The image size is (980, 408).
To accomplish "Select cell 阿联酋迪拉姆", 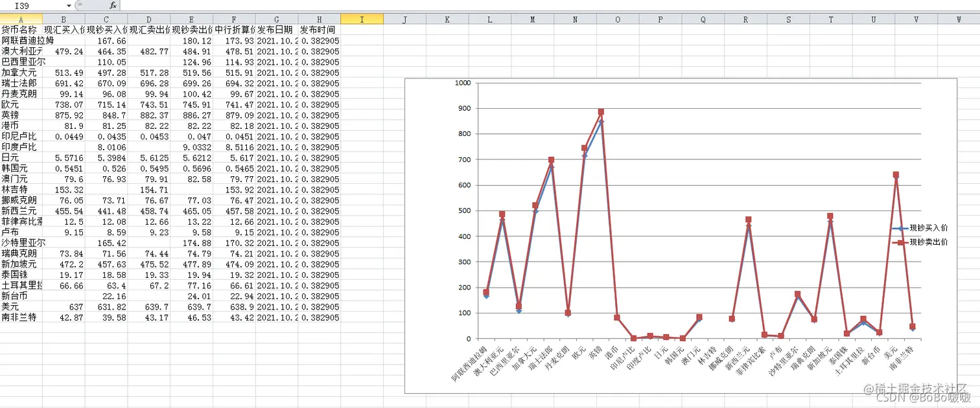I will tap(27, 40).
